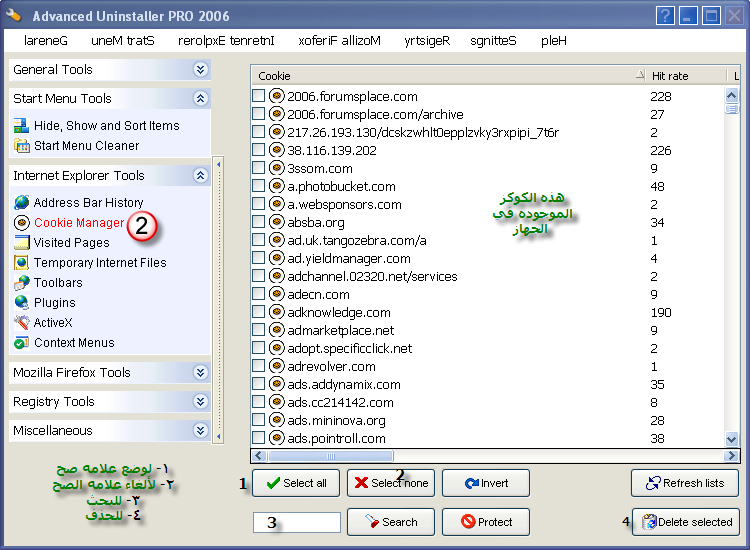Open the lareneG (General) menu
Screen dimensions: 750x550
[x=46, y=41]
